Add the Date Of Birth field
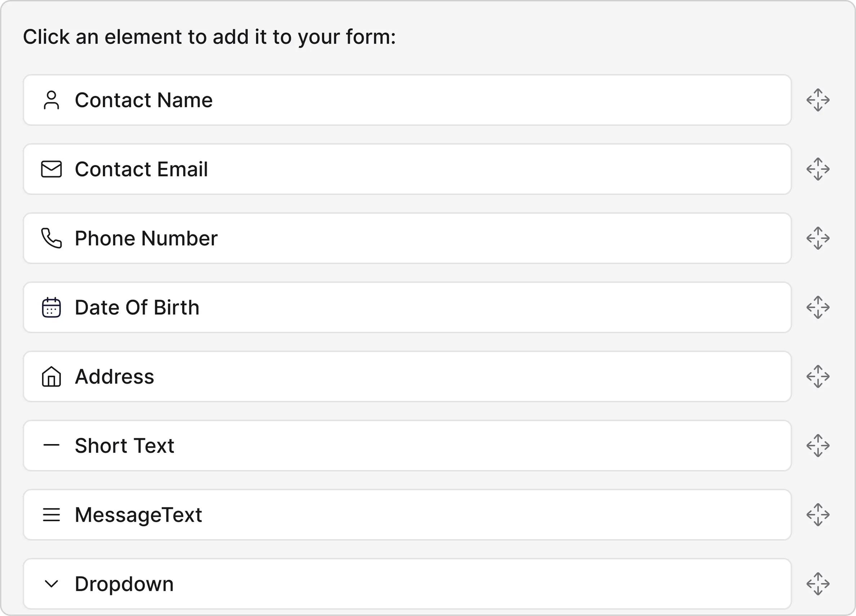 [x=407, y=307]
